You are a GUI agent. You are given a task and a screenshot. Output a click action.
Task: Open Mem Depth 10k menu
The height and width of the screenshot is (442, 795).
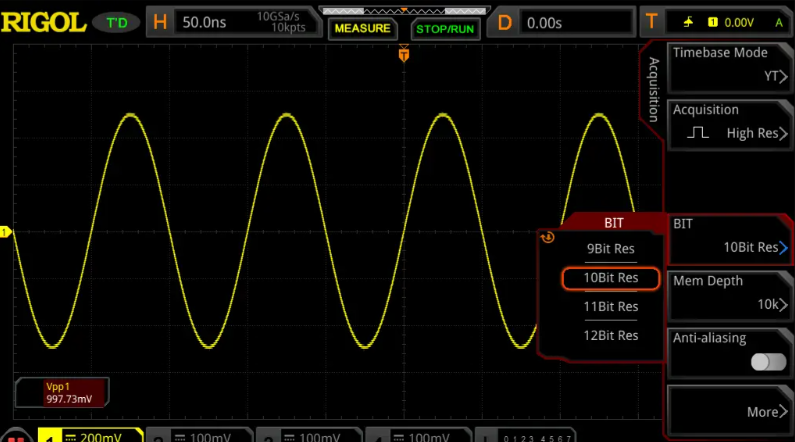pyautogui.click(x=729, y=296)
